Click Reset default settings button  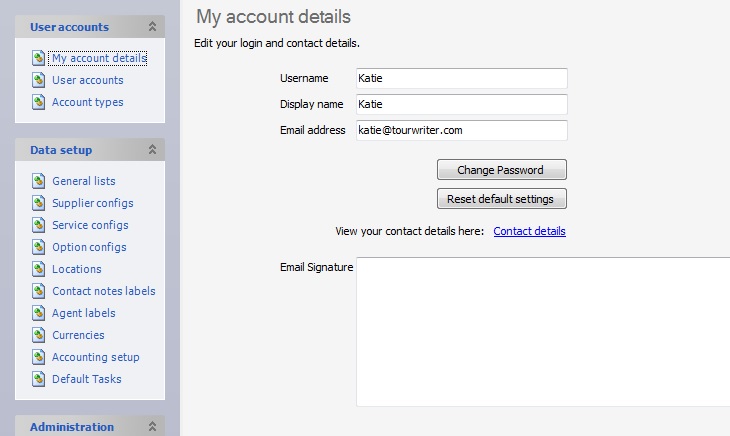tap(502, 199)
